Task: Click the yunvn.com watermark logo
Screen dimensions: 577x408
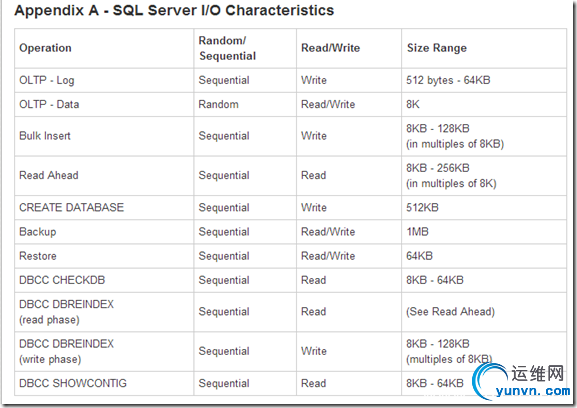Action: pyautogui.click(x=522, y=381)
